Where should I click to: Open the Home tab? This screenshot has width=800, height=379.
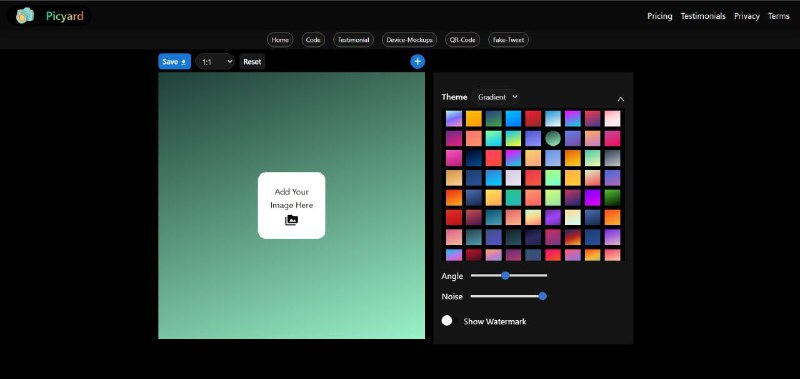280,40
